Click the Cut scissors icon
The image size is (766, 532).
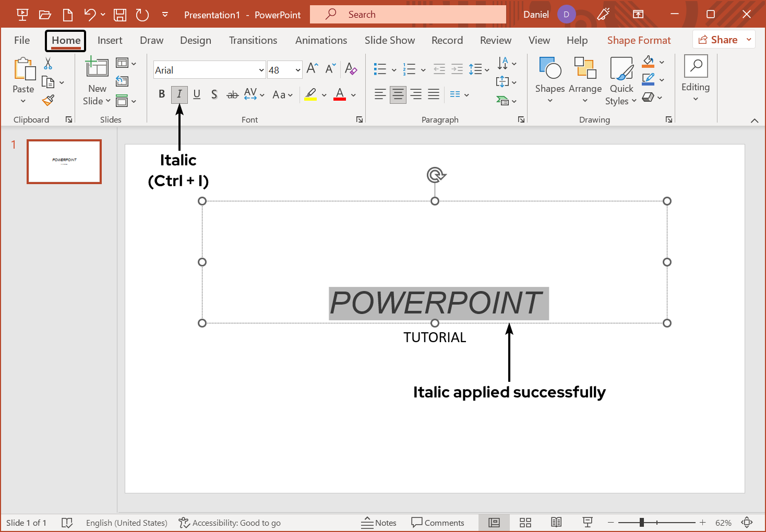tap(48, 64)
